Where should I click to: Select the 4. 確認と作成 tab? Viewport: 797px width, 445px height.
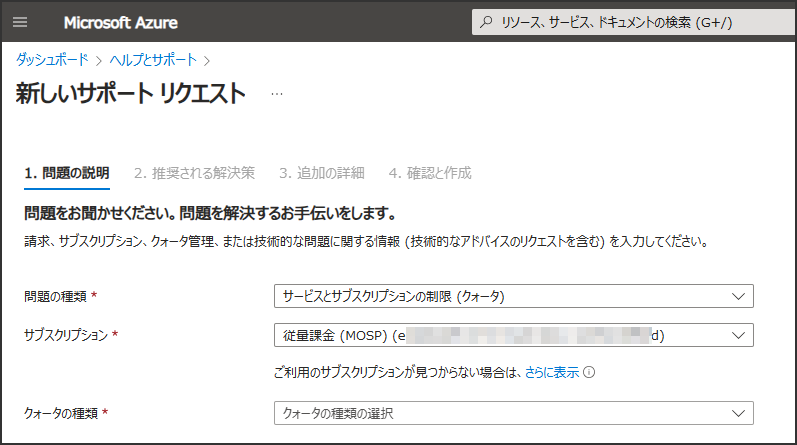click(x=430, y=173)
